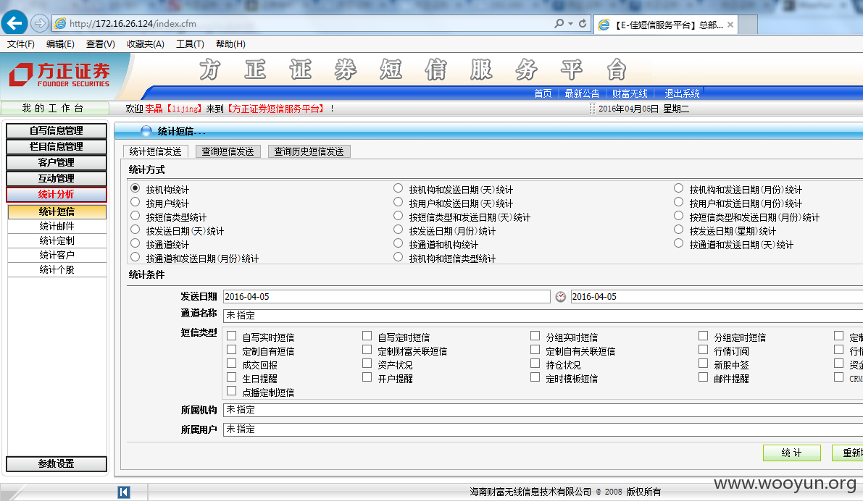Click the 通道名称 field showing 未指定
This screenshot has width=863, height=504.
543,316
